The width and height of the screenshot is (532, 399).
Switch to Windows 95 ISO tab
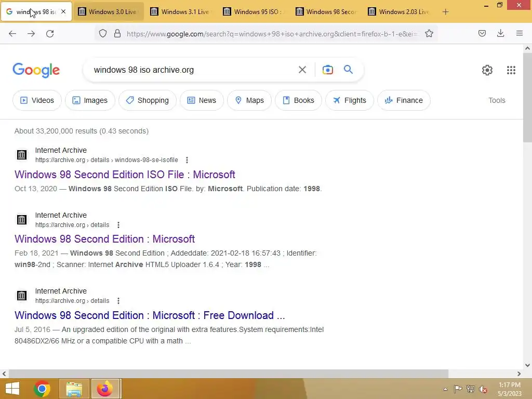(254, 12)
